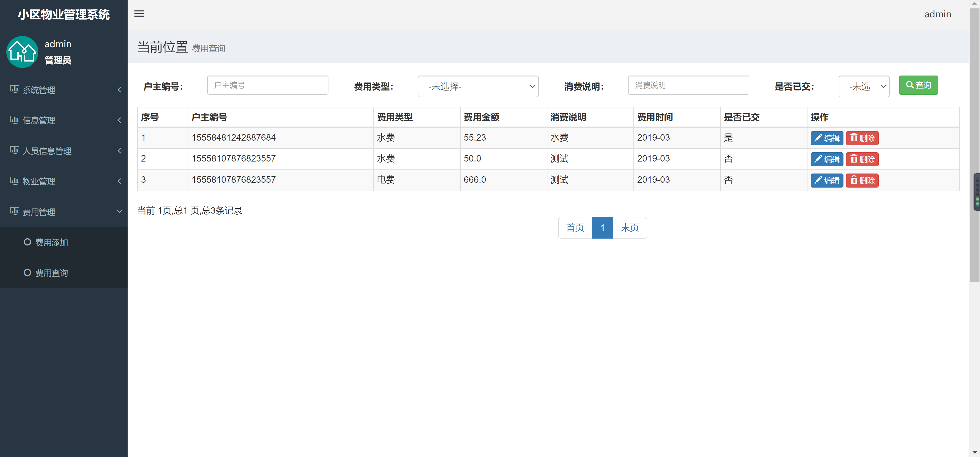Go to 首页 in the pagination
Viewport: 980px width, 457px height.
click(575, 228)
